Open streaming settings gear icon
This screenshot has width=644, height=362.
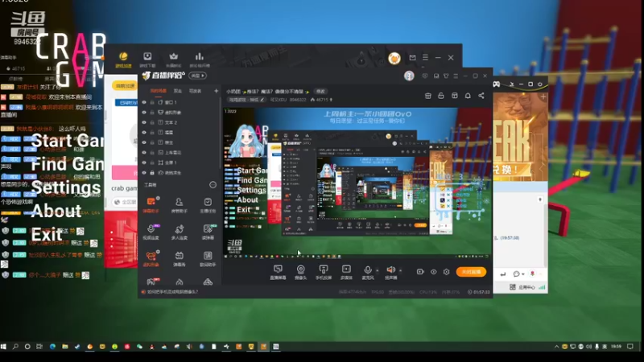(447, 272)
